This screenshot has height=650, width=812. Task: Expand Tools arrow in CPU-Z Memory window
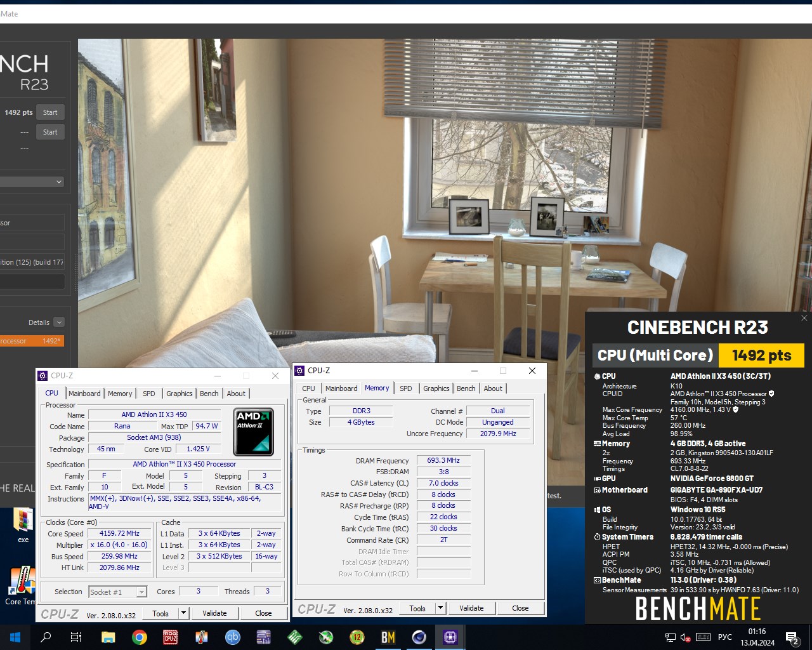pyautogui.click(x=440, y=608)
